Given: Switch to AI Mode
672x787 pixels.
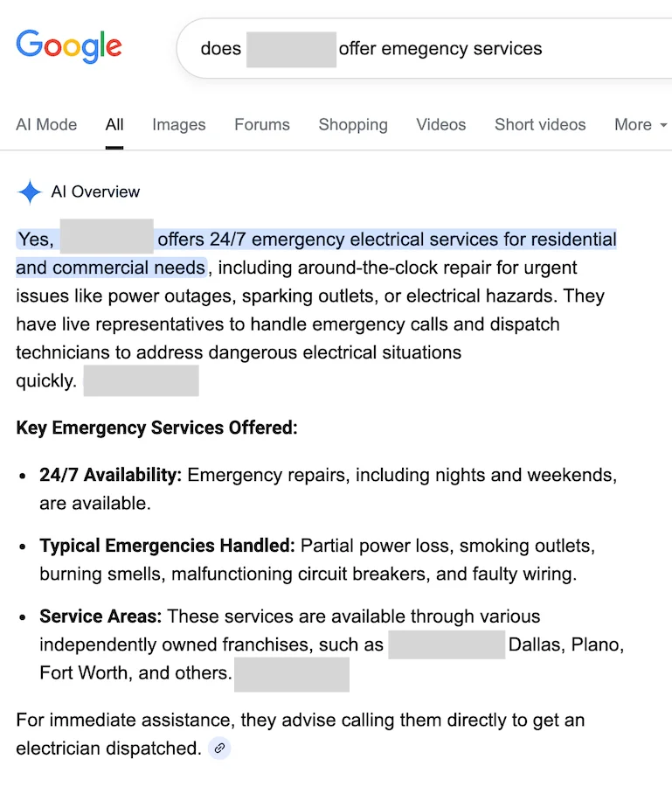Looking at the screenshot, I should 46,125.
